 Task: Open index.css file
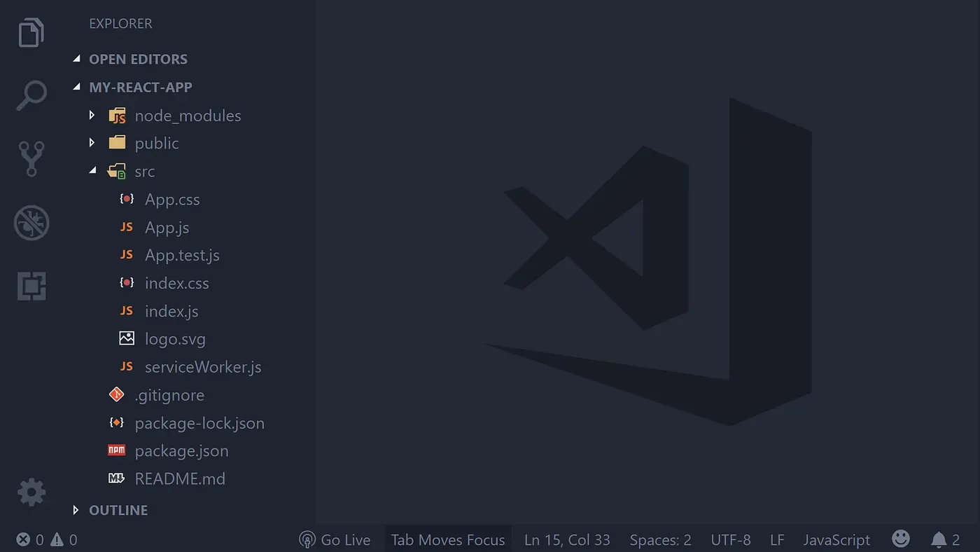176,283
